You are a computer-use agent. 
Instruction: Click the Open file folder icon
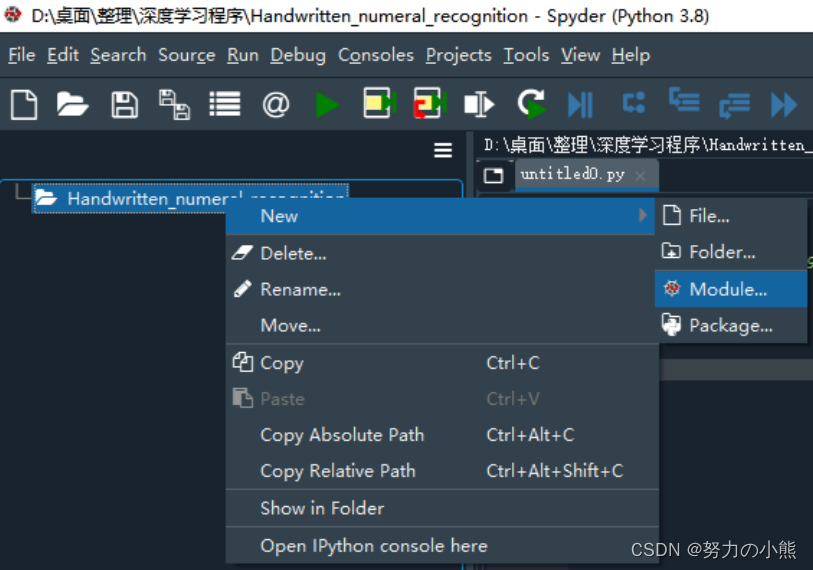(x=73, y=104)
